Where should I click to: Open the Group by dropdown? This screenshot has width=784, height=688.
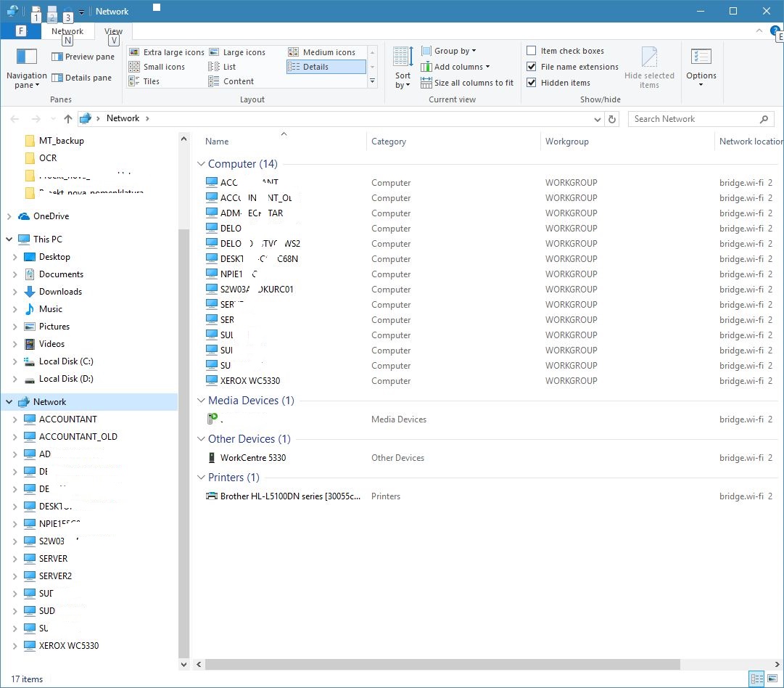click(448, 51)
